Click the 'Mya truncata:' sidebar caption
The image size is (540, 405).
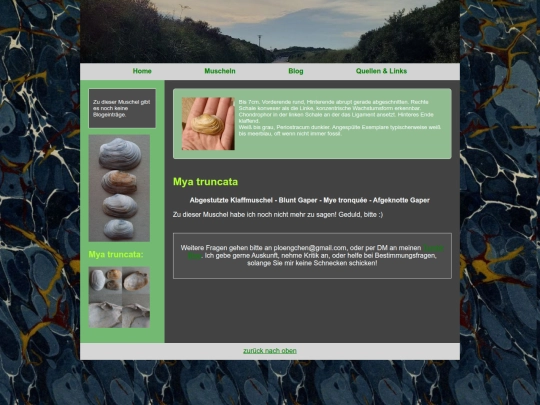[116, 255]
